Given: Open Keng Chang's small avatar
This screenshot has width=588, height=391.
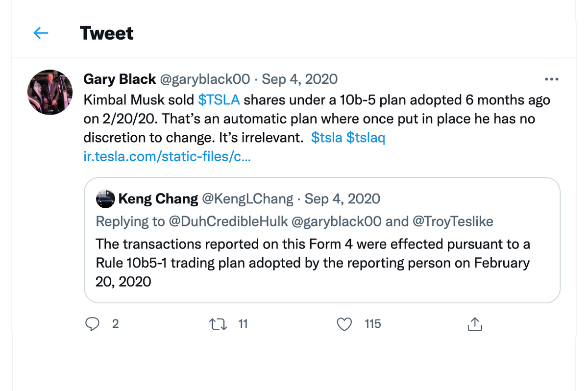Looking at the screenshot, I should (105, 199).
